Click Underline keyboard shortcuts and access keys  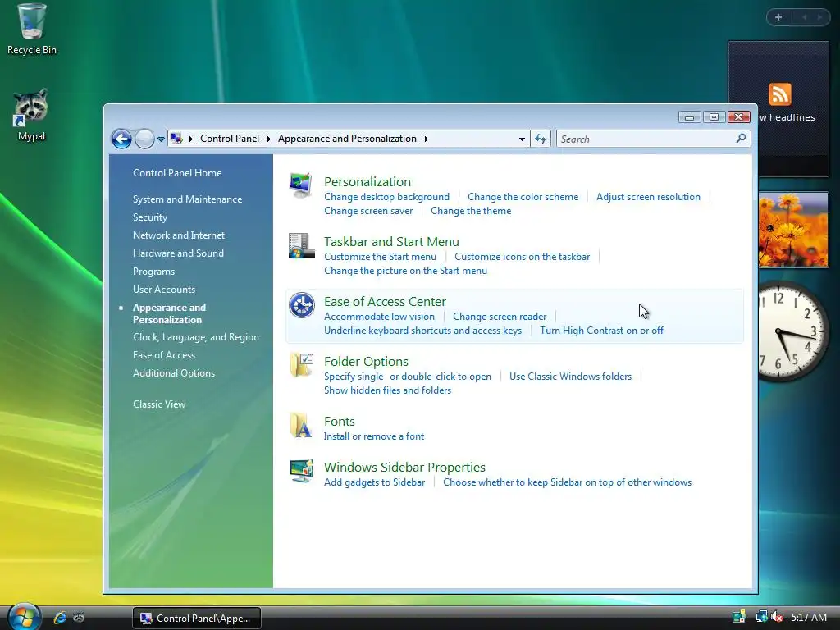(422, 331)
